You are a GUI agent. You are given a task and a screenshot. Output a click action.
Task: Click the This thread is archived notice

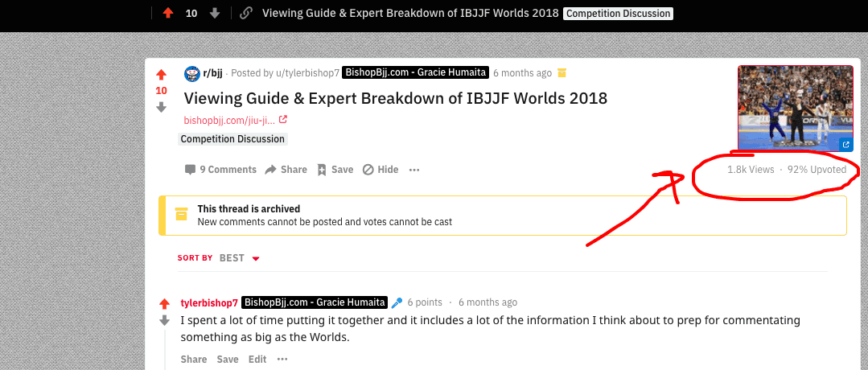(503, 216)
